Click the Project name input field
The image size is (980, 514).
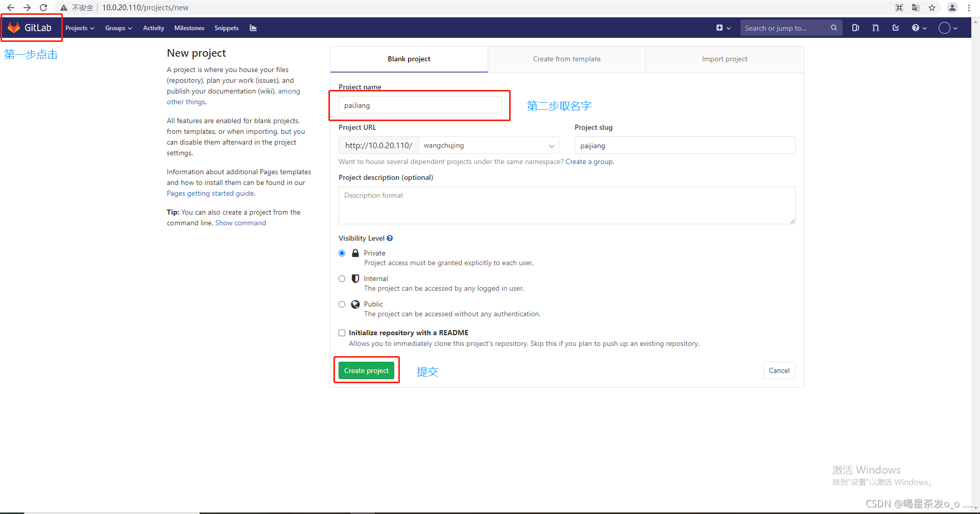pos(420,105)
